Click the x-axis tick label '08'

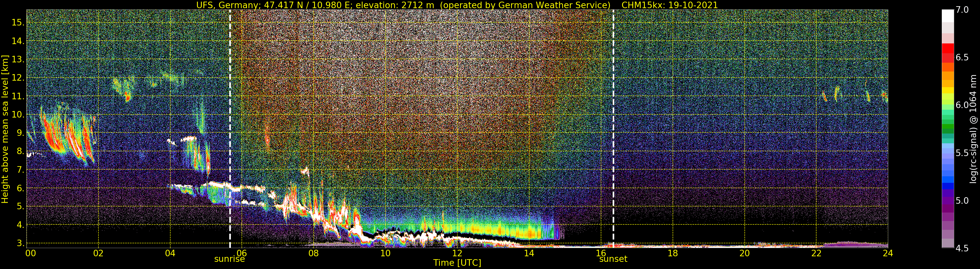tap(313, 253)
